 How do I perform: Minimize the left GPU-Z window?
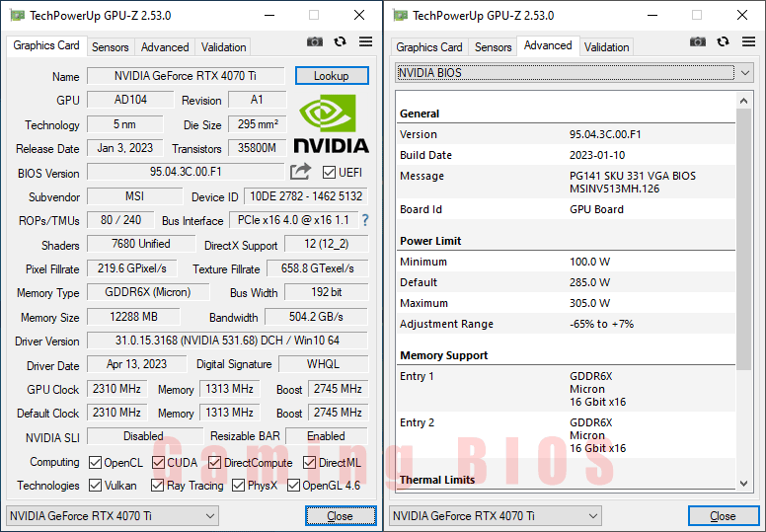(x=269, y=15)
